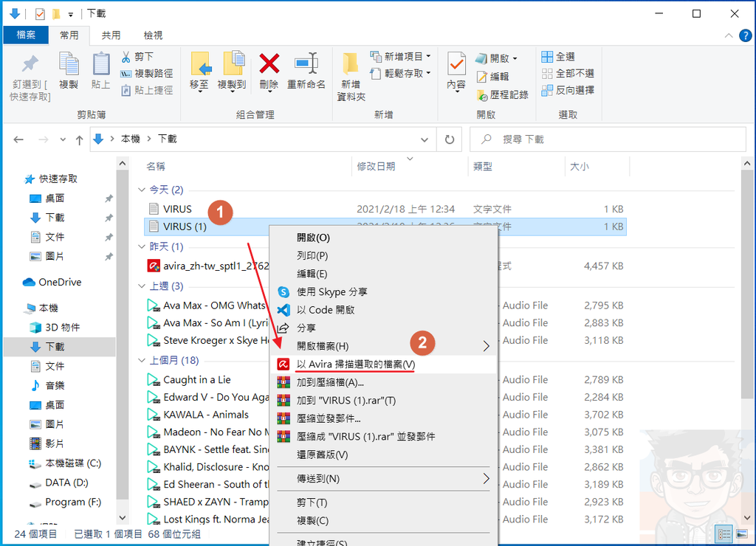Select 以 Avira 掃描選取的檔案 in context menu

coord(383,364)
